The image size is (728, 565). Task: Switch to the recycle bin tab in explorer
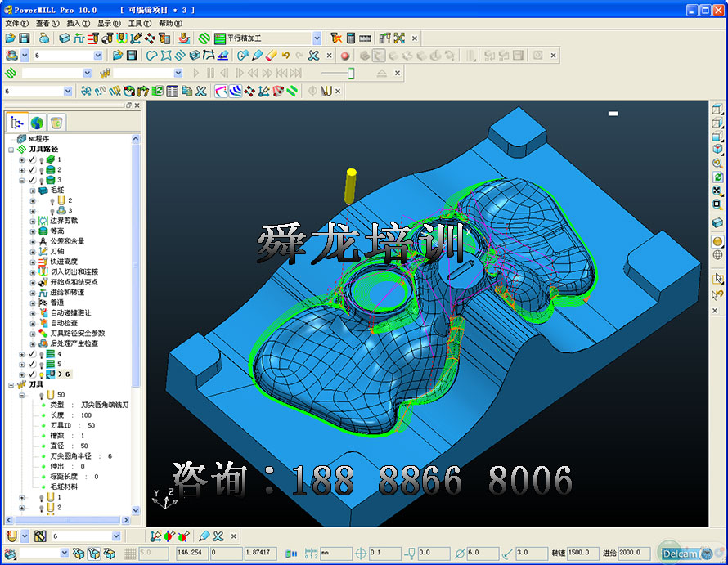point(56,123)
